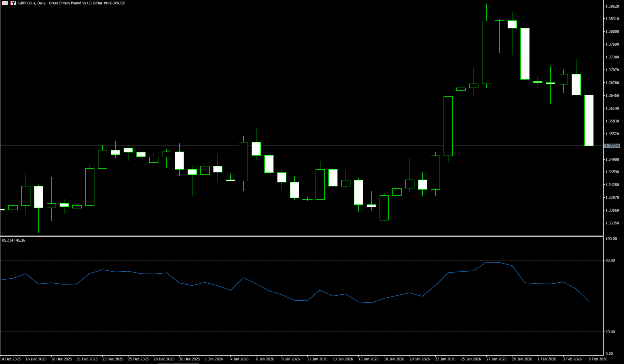Click the RSI(14) 45.36 indicator label
624x364 pixels.
[14, 240]
